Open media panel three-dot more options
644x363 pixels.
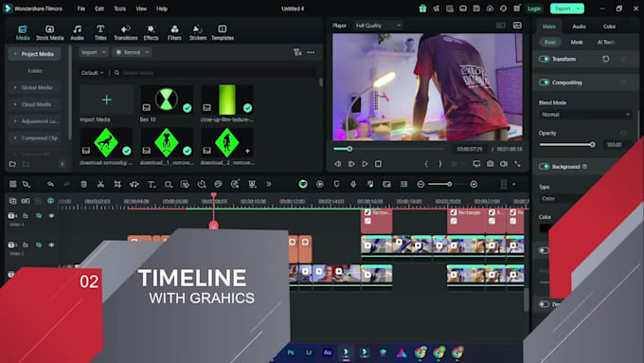[x=311, y=52]
